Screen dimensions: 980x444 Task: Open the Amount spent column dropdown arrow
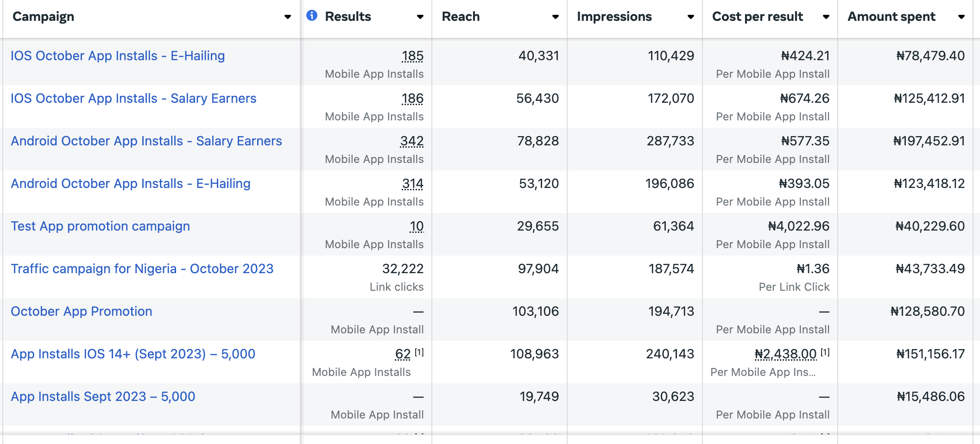point(961,17)
